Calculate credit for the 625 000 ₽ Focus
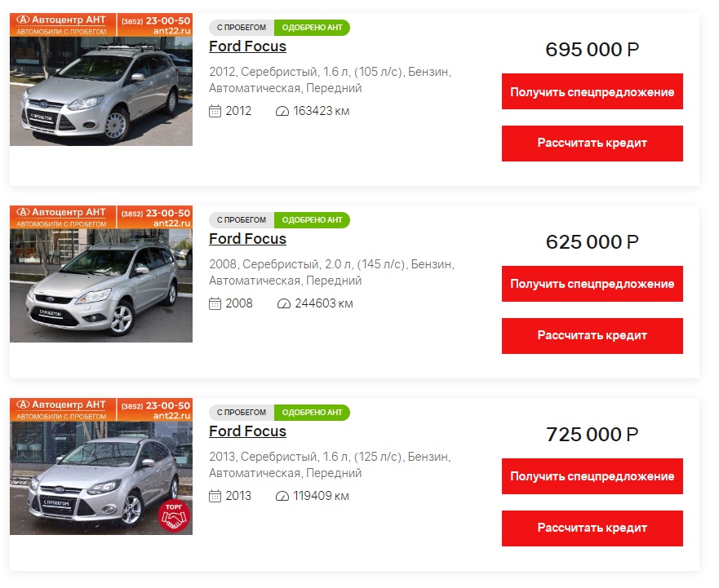 pos(592,336)
